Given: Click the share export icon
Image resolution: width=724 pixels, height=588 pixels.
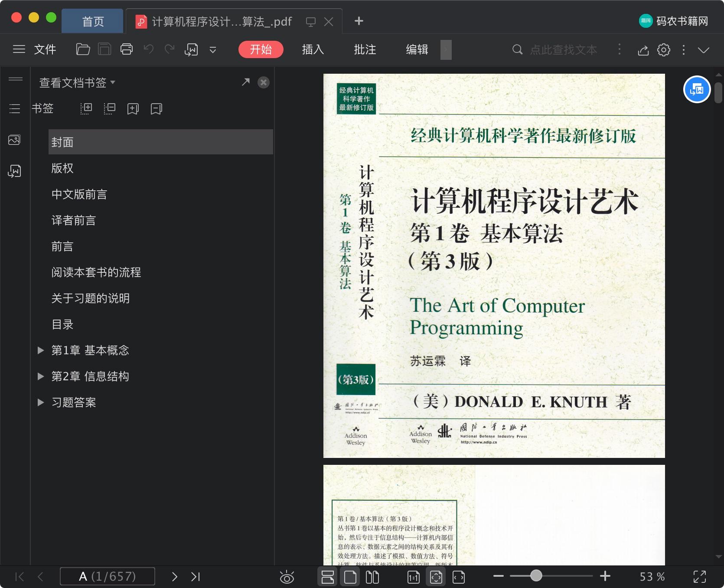Looking at the screenshot, I should [643, 50].
